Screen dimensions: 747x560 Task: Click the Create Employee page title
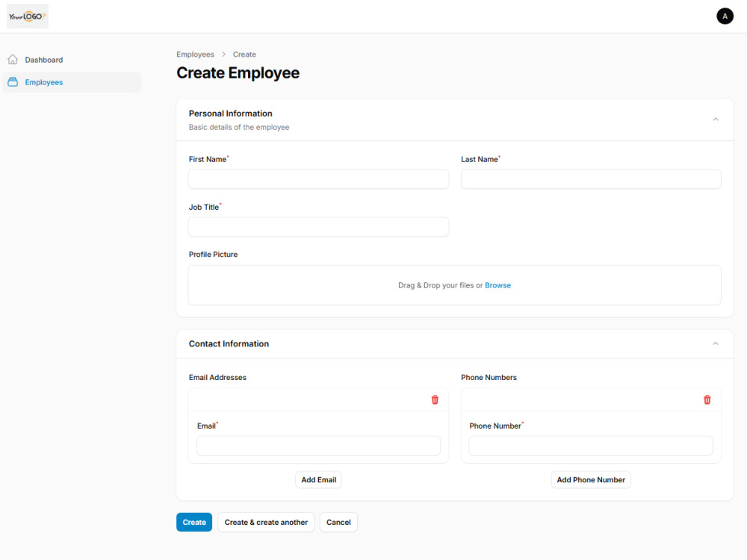point(238,73)
